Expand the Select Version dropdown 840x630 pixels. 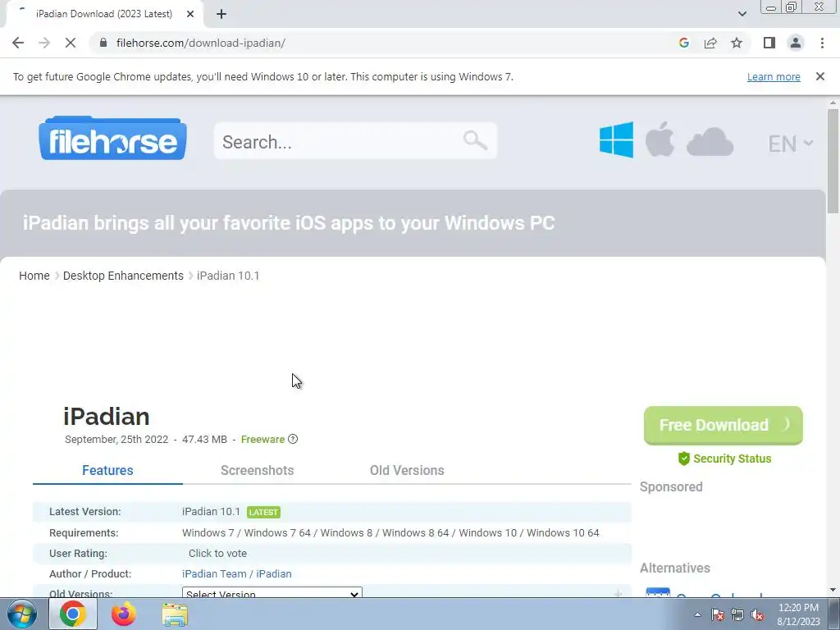[272, 593]
